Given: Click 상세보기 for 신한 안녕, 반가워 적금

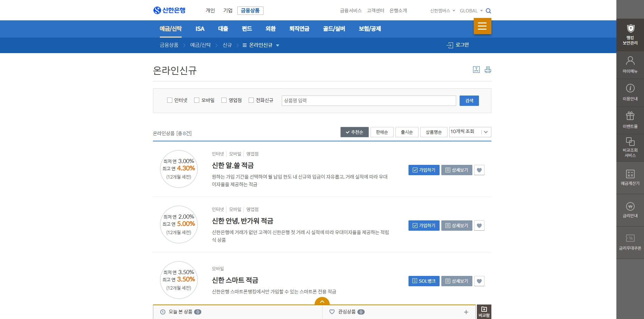Looking at the screenshot, I should pyautogui.click(x=456, y=226).
